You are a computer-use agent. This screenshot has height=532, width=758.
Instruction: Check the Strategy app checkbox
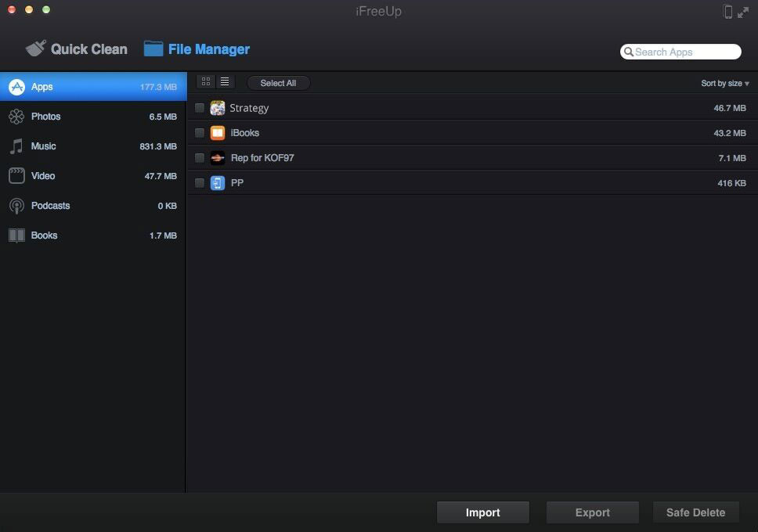click(x=199, y=108)
